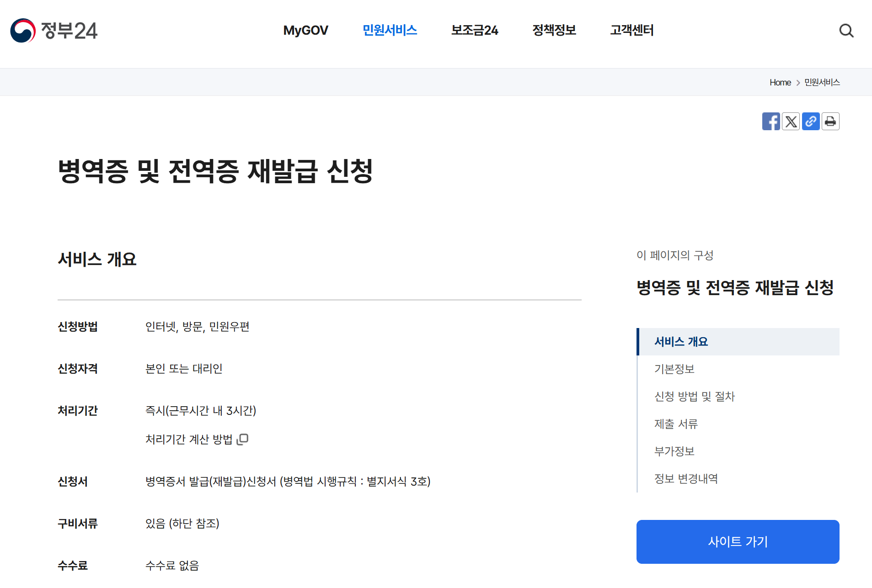Share this page on X

point(791,121)
